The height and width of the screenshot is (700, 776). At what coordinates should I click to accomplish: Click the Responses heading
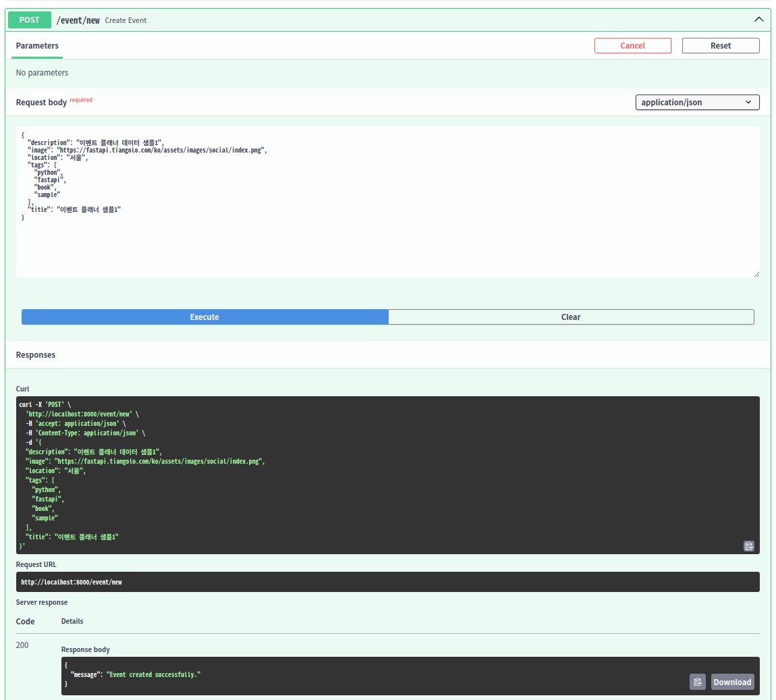click(36, 355)
